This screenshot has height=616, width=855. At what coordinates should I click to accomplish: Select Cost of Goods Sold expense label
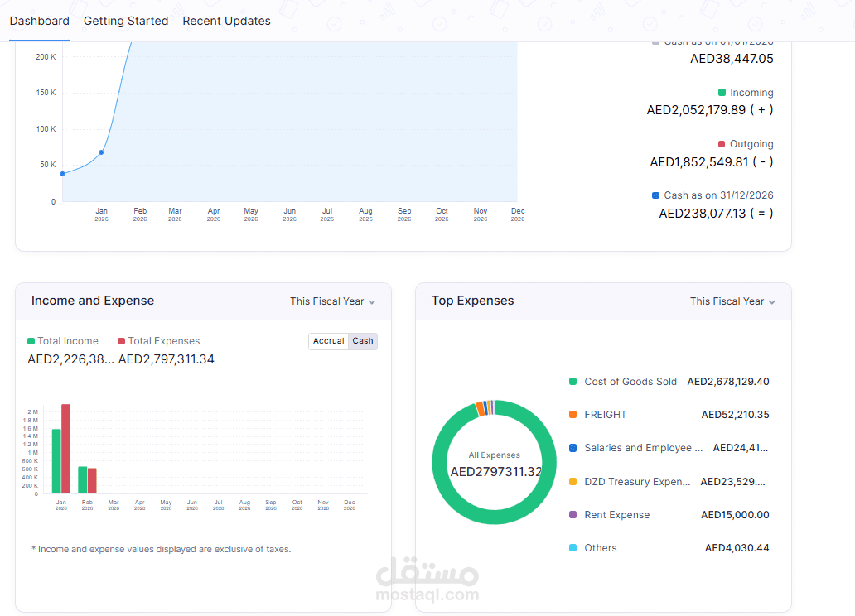point(630,382)
